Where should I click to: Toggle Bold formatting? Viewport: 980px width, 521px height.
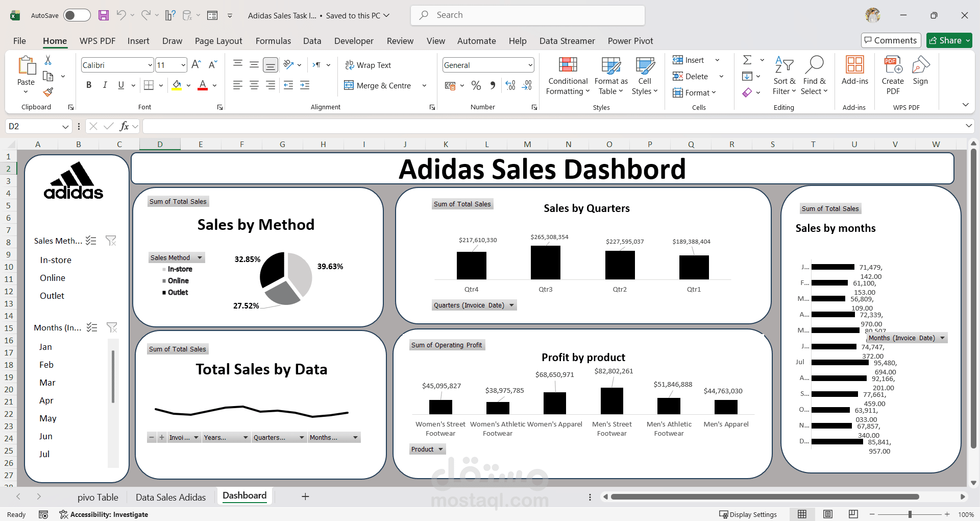click(x=89, y=85)
